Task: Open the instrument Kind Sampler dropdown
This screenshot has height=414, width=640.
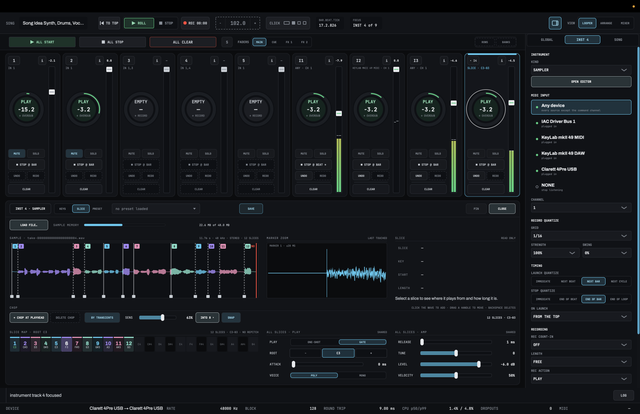Action: tap(581, 70)
